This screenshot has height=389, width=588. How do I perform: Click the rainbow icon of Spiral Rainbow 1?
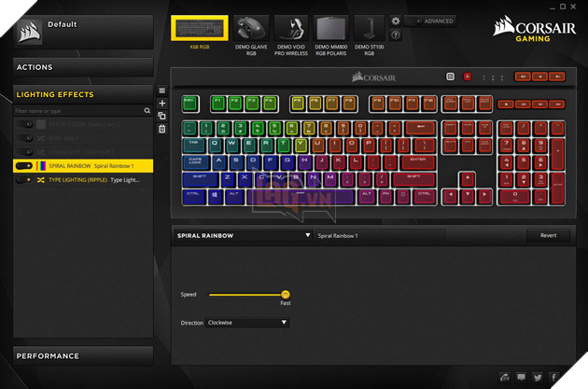tap(41, 166)
